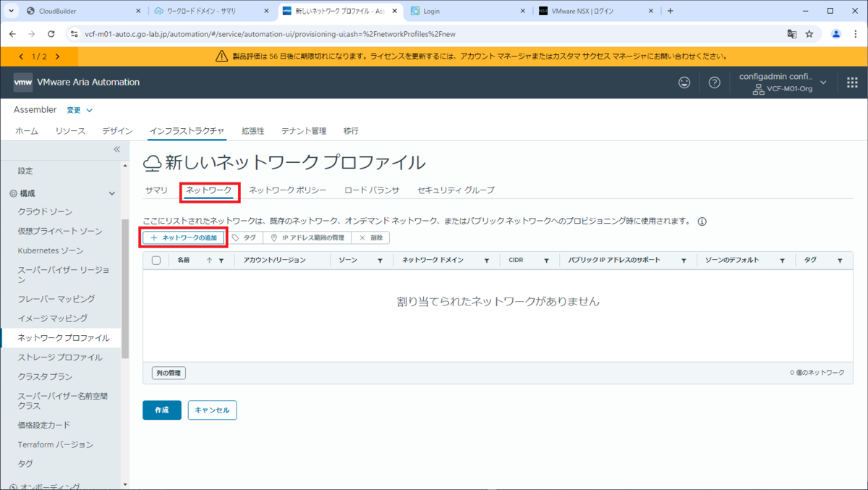Click browser translate icon in address bar
Viewport: 868px width, 490px height.
[x=792, y=34]
